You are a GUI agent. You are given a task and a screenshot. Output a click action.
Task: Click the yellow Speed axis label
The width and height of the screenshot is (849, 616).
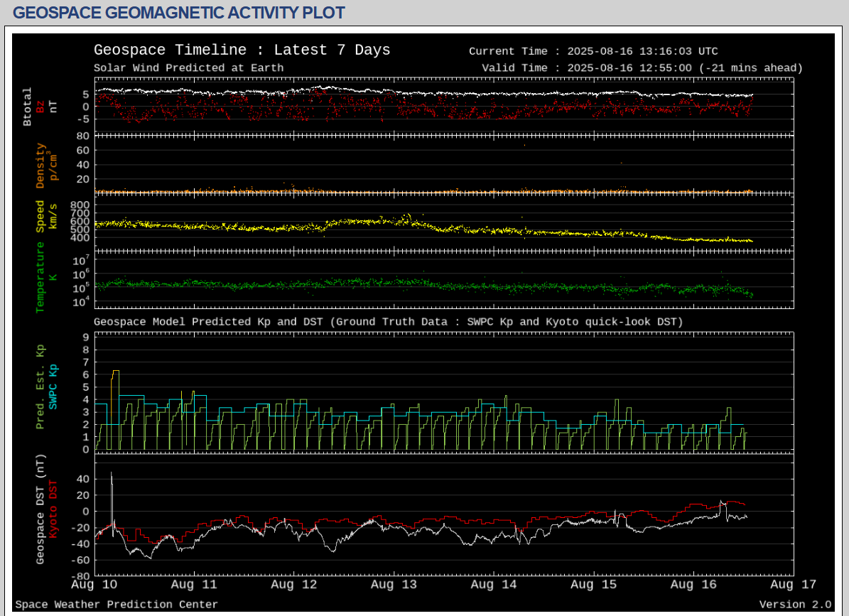point(40,216)
